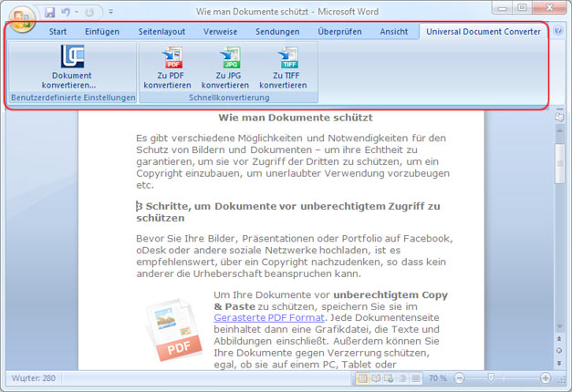This screenshot has width=572, height=392.
Task: Jump to next page double-arrow button
Action: pyautogui.click(x=559, y=363)
